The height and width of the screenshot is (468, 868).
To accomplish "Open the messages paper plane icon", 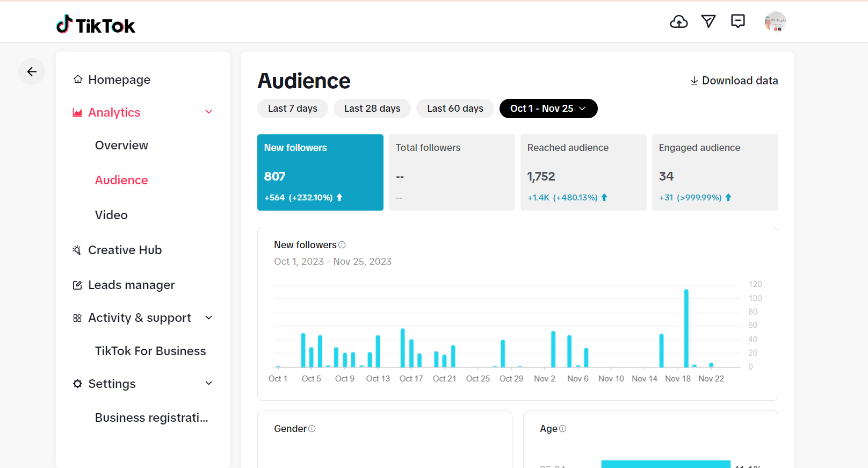I will (708, 21).
